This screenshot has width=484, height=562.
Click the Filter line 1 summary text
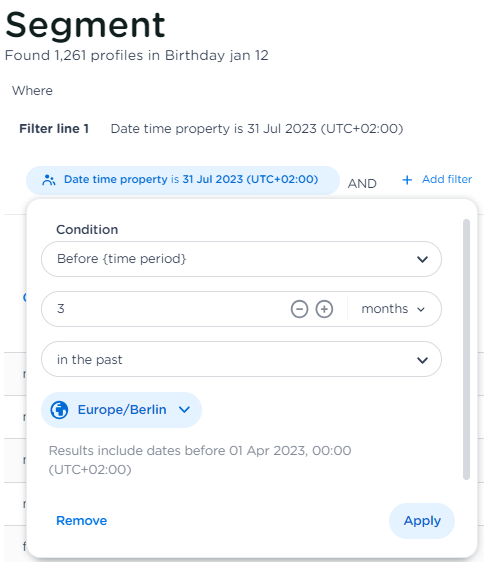257,129
